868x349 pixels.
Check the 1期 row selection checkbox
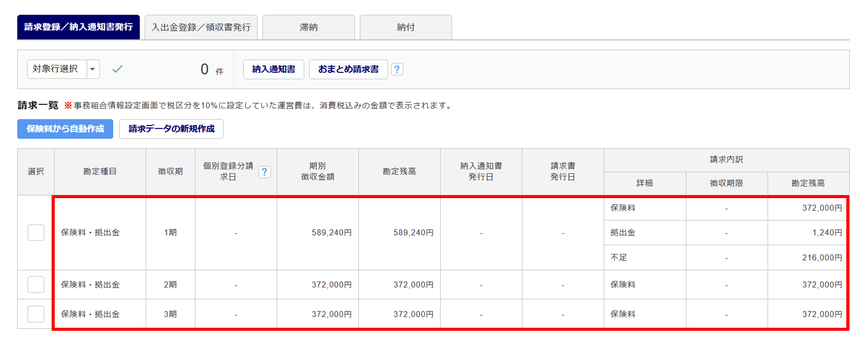36,233
